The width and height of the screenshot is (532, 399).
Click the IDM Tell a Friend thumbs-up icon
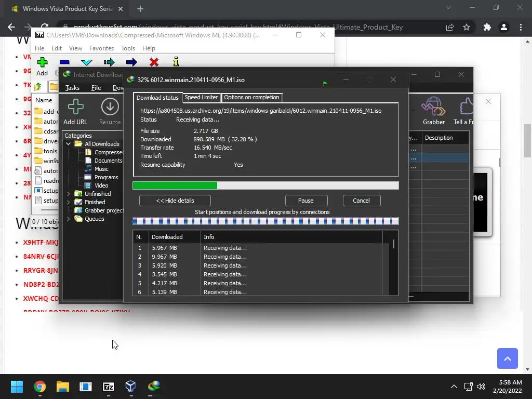(x=467, y=106)
